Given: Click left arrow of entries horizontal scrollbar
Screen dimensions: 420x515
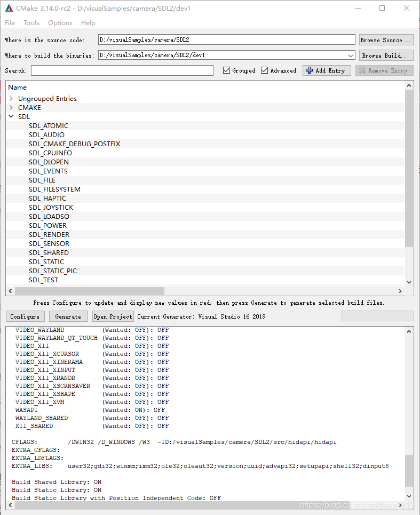Looking at the screenshot, I should tap(11, 291).
